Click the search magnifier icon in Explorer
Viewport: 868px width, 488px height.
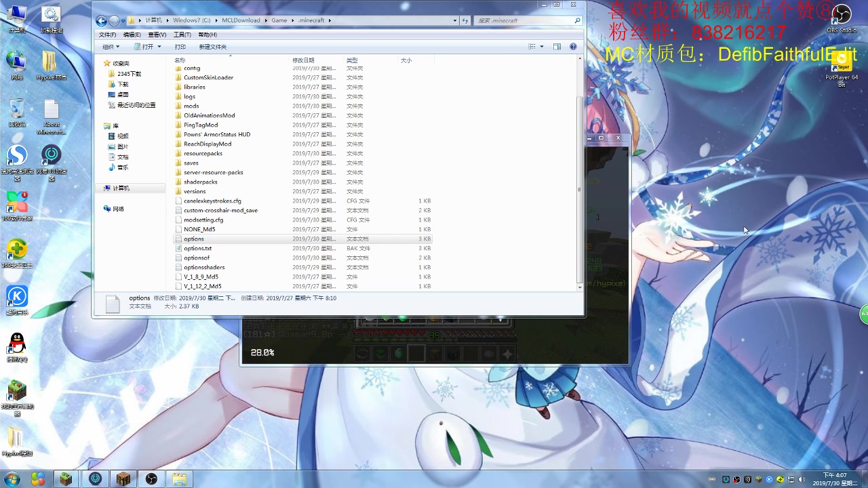577,20
